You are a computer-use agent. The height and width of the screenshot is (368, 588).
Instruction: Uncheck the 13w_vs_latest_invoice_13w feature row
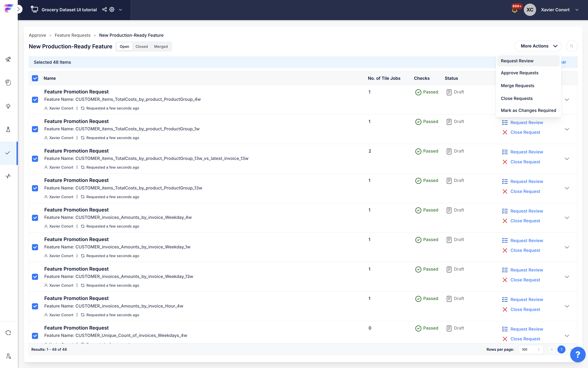pyautogui.click(x=35, y=159)
